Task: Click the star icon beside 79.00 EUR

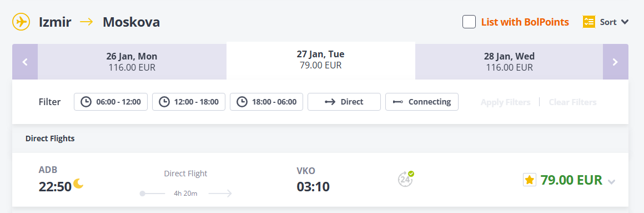Action: tap(530, 180)
